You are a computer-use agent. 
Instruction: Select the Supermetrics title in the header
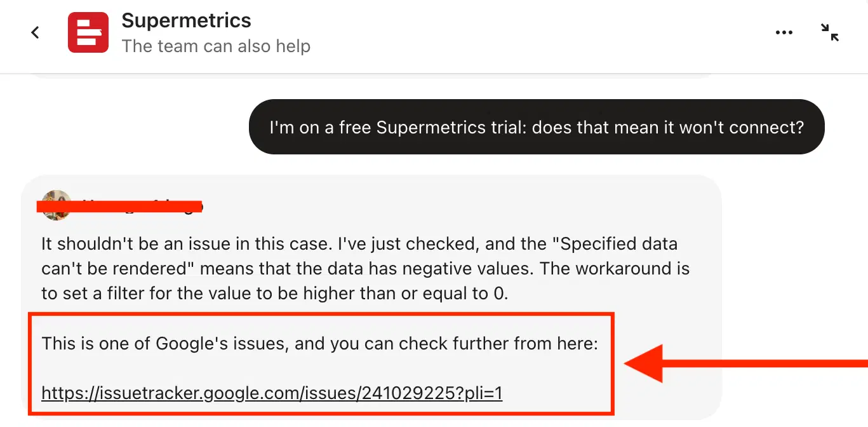tap(186, 20)
